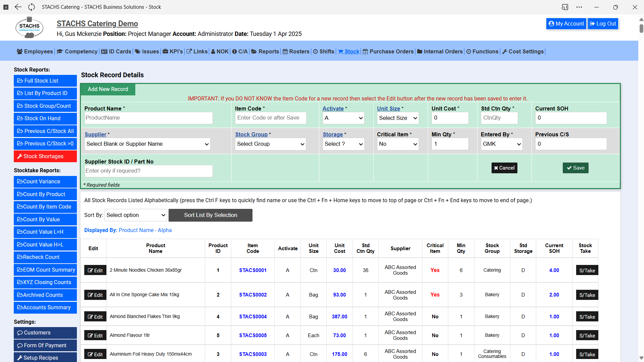Viewport: 644px width, 362px height.
Task: Click the Log Out button
Action: (x=603, y=24)
